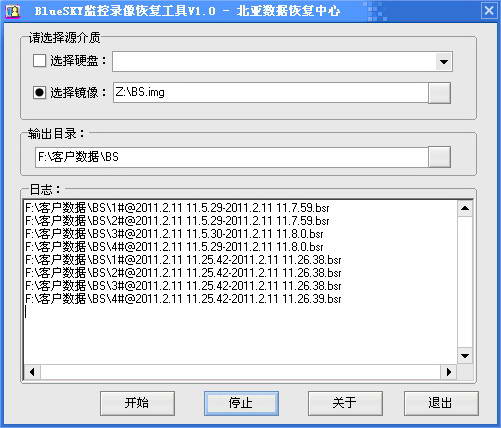501x428 pixels.
Task: Select log line 2#@2011.2.11 11.5.29-2011.2.11 11.7.59.bsr
Action: (177, 221)
